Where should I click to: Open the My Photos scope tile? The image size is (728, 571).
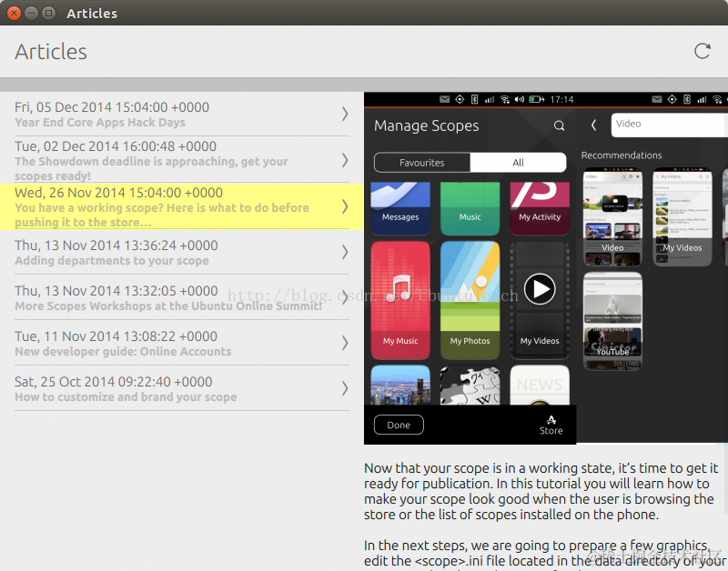point(470,300)
